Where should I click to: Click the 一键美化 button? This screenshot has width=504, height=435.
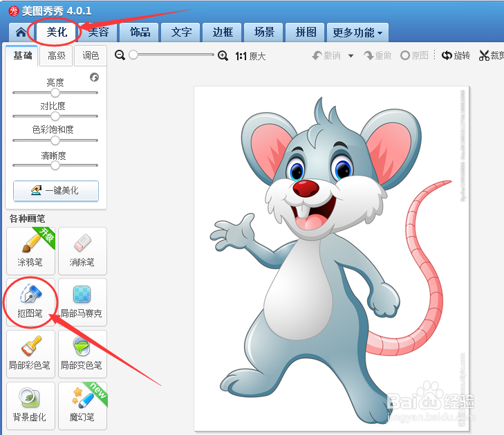pos(56,191)
